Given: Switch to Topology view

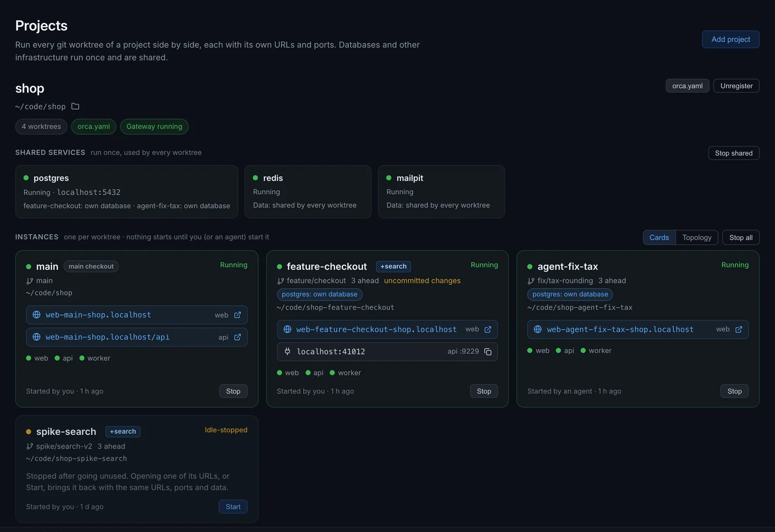Looking at the screenshot, I should click(697, 238).
